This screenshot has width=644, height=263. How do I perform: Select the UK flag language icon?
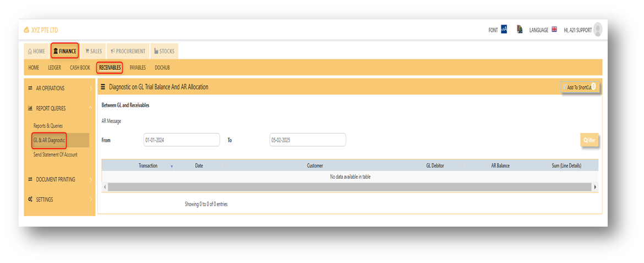click(x=554, y=30)
